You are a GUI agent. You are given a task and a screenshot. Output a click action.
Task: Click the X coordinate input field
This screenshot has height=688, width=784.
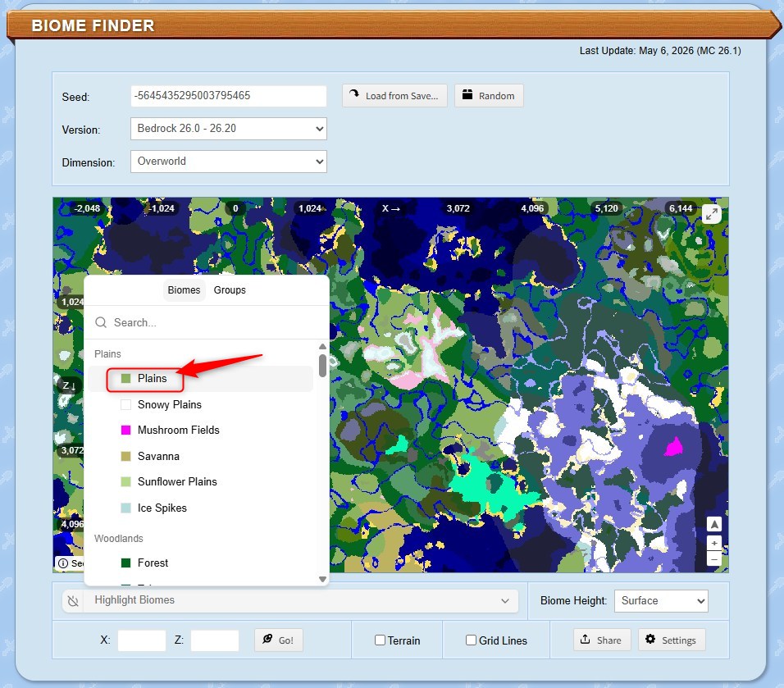coord(142,640)
